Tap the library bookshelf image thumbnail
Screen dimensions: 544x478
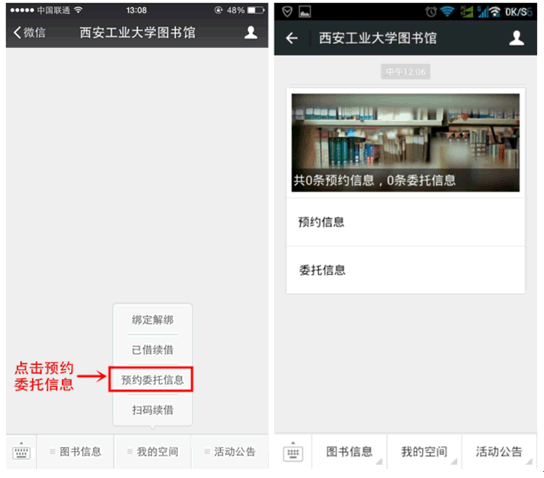[x=405, y=143]
